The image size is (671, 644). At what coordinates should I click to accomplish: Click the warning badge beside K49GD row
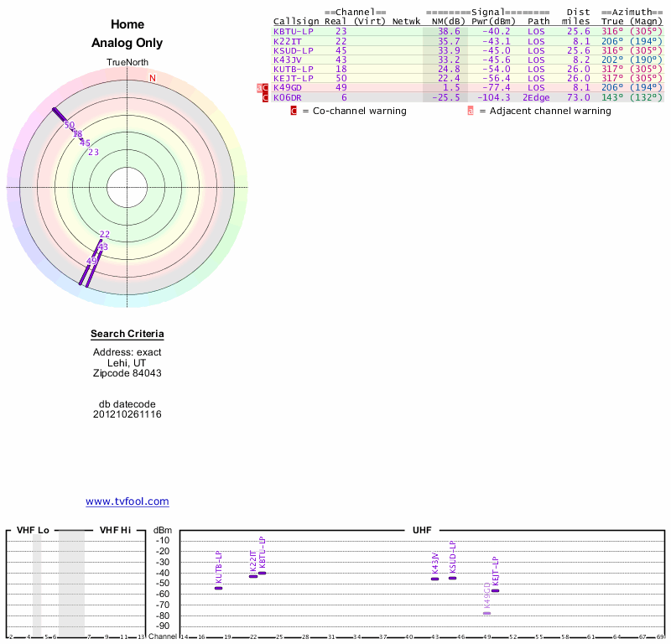[263, 88]
